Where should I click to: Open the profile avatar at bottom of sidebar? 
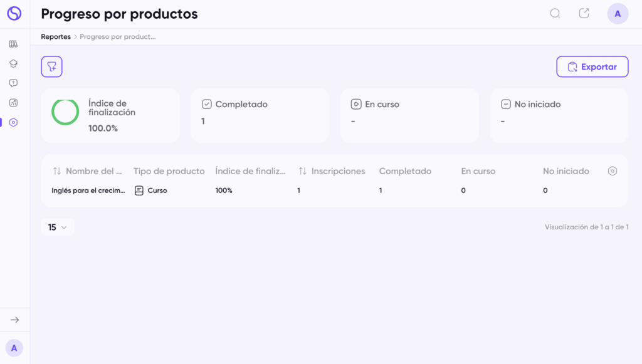click(14, 348)
